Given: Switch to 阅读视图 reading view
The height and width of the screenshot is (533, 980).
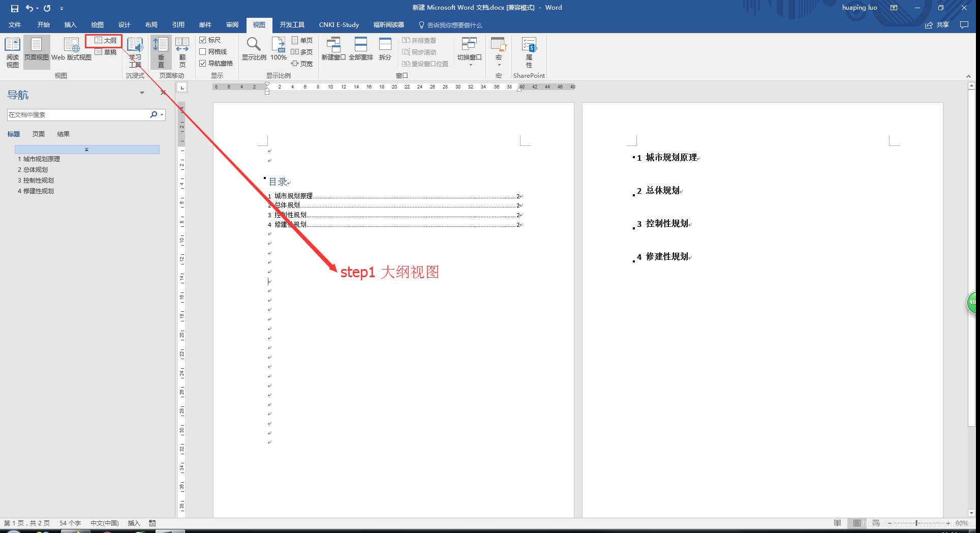Looking at the screenshot, I should click(x=12, y=52).
